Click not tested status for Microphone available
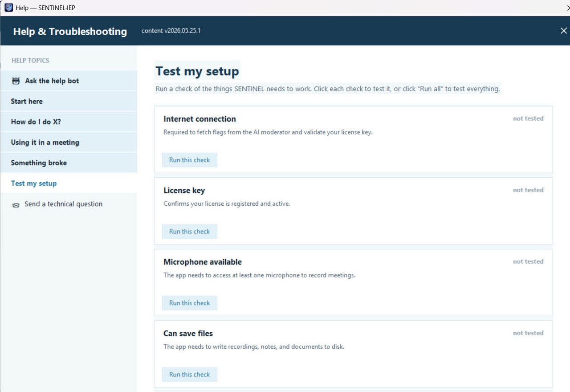570x392 pixels. [528, 261]
